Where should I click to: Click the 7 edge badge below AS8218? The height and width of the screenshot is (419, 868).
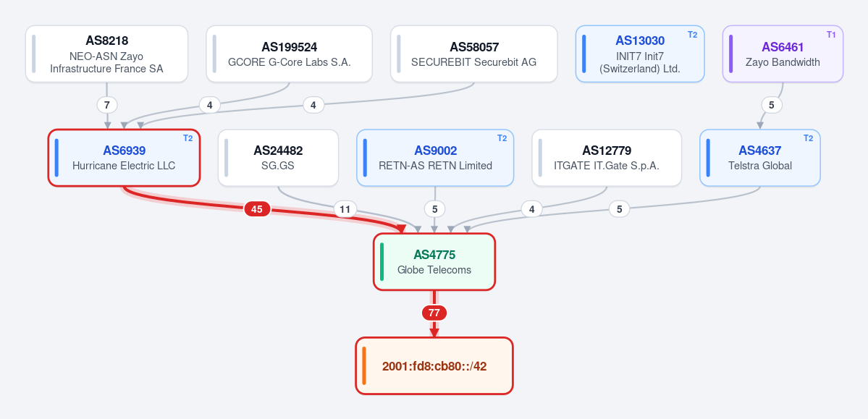tap(107, 105)
